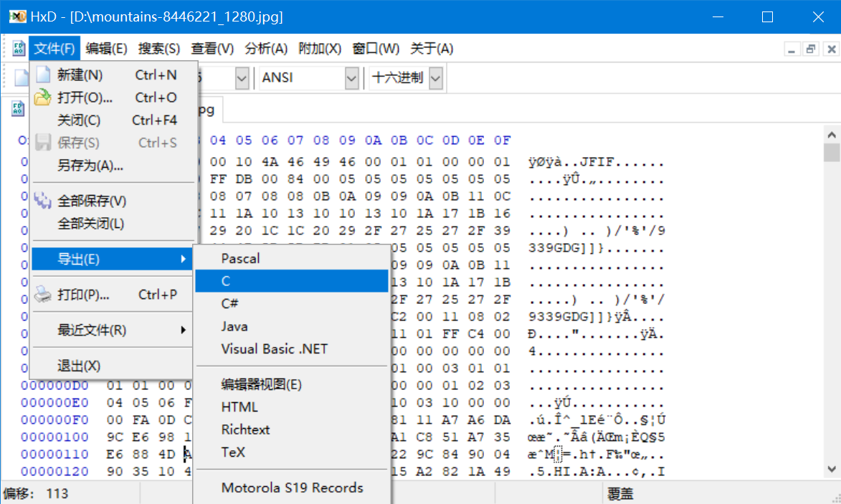Screen dimensions: 841x504
Task: Click 另存为(A)... menu entry
Action: [x=90, y=166]
